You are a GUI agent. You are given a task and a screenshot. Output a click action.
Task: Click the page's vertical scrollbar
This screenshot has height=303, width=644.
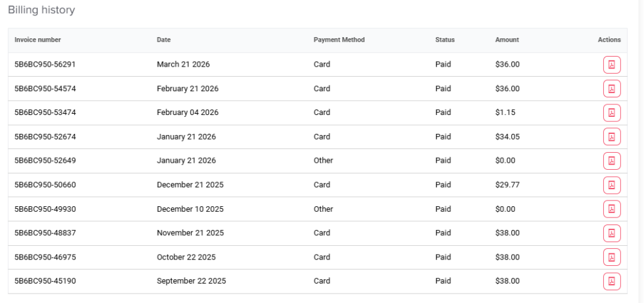[640, 151]
